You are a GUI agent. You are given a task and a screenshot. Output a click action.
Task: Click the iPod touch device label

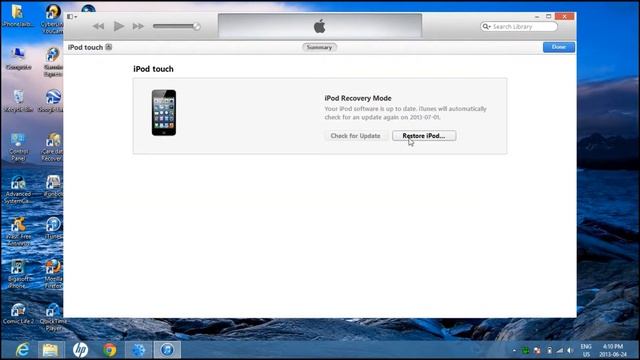click(x=85, y=47)
